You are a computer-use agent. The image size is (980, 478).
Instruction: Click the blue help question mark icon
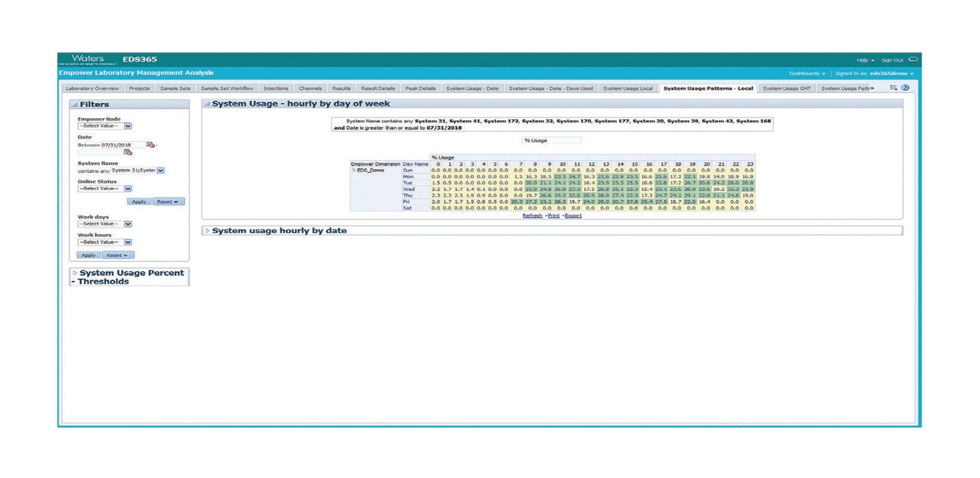(906, 88)
